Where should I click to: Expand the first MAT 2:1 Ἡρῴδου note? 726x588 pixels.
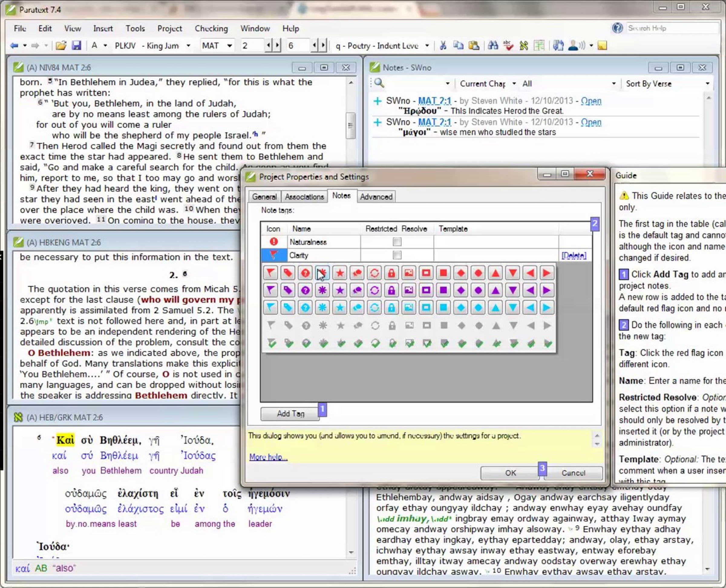pyautogui.click(x=377, y=101)
